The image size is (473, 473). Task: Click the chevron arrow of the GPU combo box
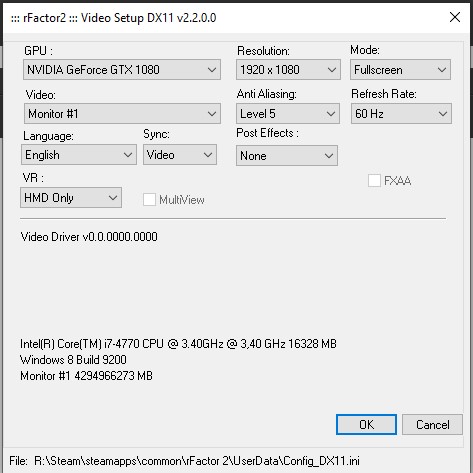pyautogui.click(x=212, y=70)
